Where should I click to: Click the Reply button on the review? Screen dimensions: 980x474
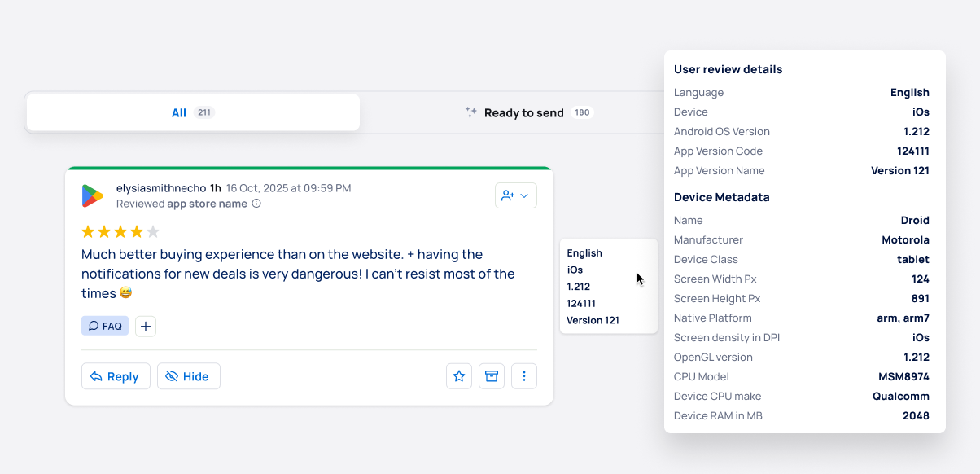point(116,375)
